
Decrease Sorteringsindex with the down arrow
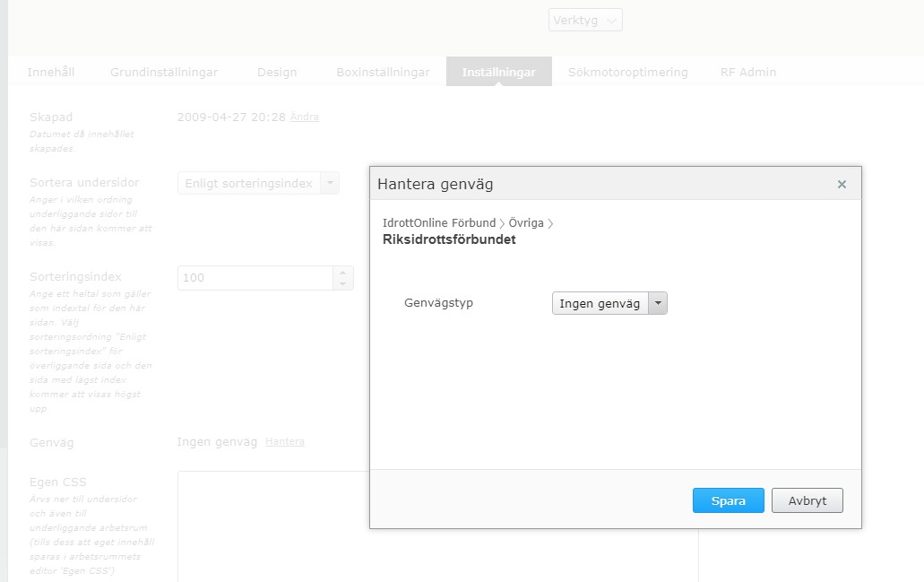(x=343, y=283)
